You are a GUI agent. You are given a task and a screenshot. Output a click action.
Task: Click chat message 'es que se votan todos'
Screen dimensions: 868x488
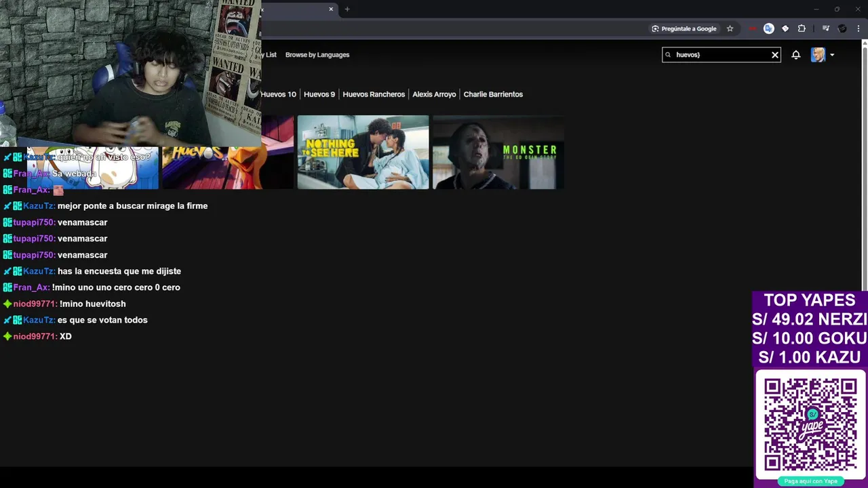coord(102,320)
